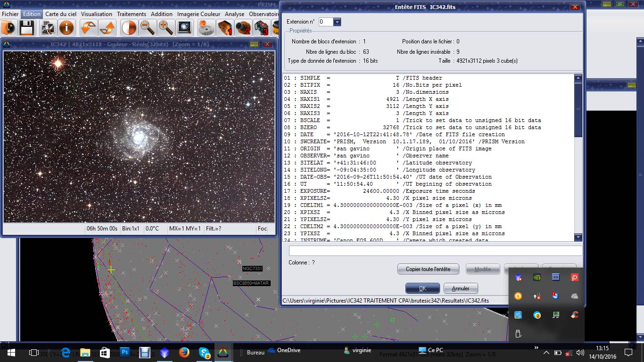Click the zoom out magnifier icon

pyautogui.click(x=148, y=28)
